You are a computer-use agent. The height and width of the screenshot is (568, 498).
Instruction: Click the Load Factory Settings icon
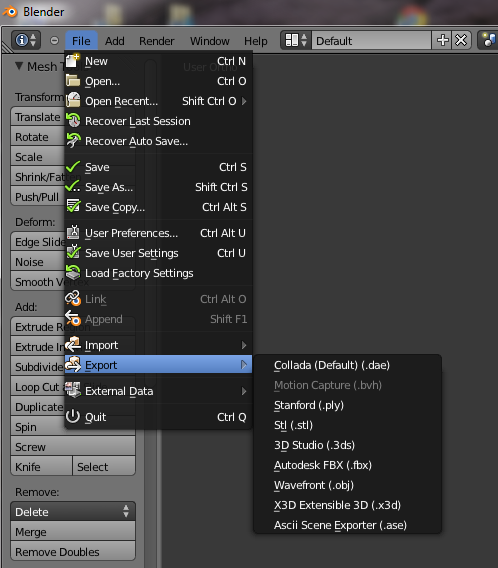73,272
